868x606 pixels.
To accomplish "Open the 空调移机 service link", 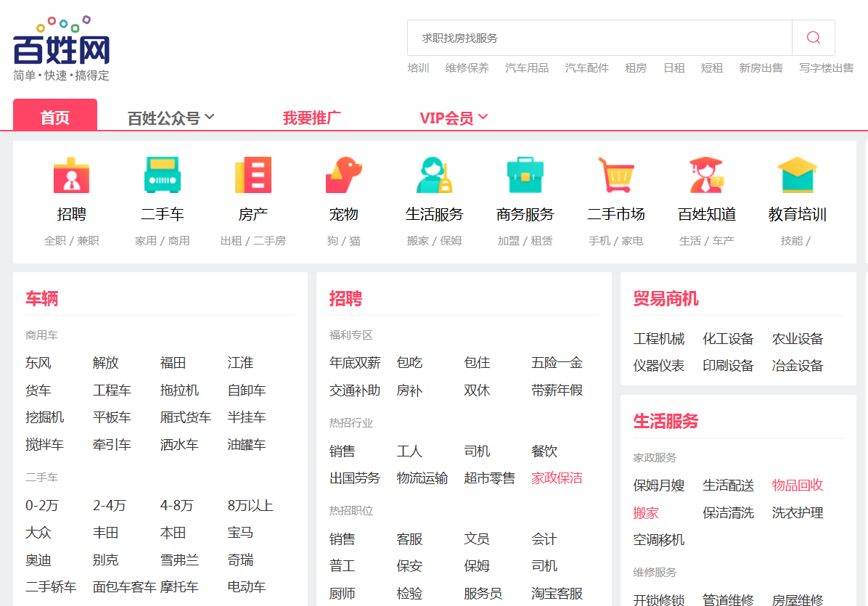I will (659, 540).
